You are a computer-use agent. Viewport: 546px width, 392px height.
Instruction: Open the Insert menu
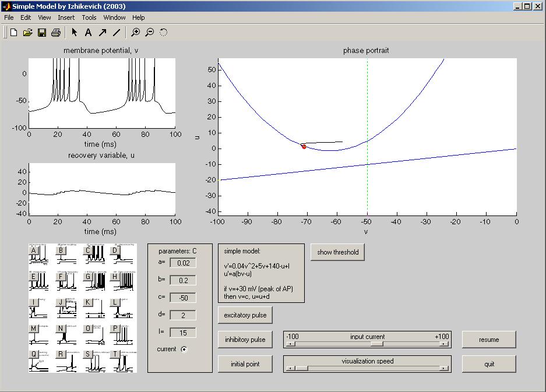tap(66, 17)
